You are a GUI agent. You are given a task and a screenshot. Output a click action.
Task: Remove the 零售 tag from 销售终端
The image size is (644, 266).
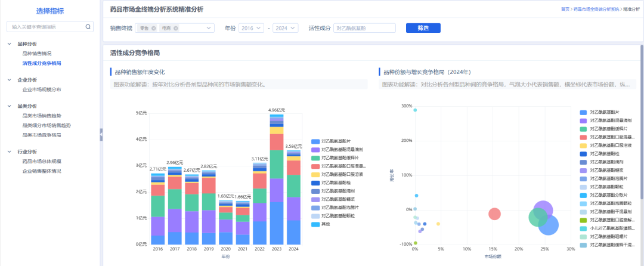point(154,28)
